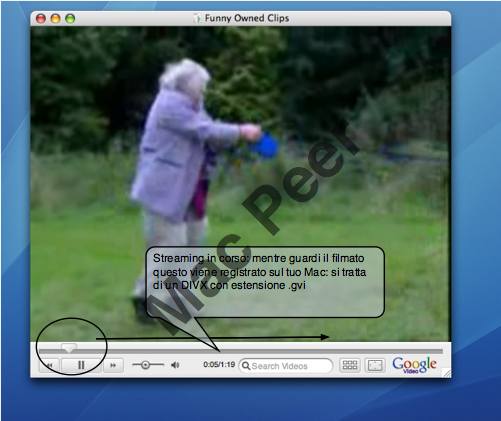501x421 pixels.
Task: Click the rewind button
Action: point(50,365)
